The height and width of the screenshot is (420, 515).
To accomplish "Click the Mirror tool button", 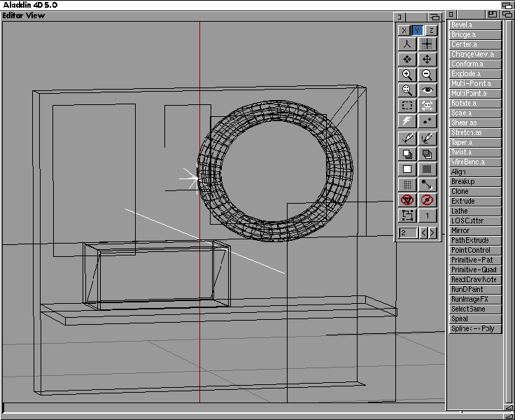I will click(475, 230).
